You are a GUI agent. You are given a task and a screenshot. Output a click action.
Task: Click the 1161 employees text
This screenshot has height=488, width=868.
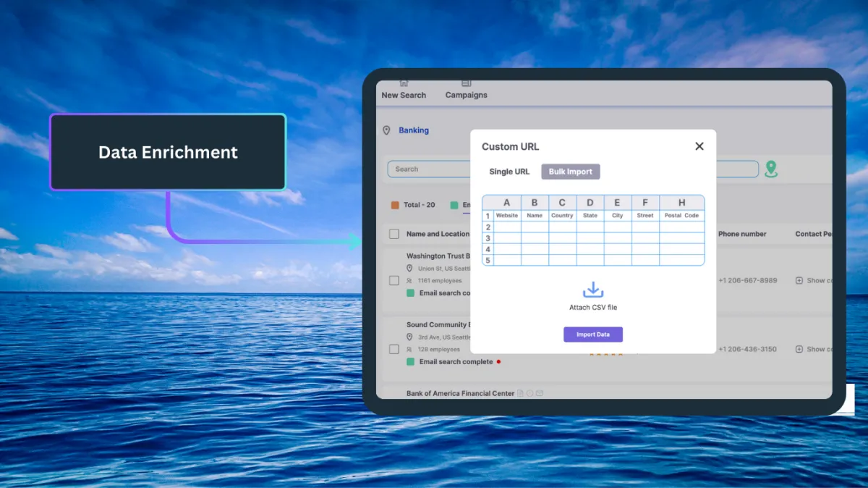point(439,280)
